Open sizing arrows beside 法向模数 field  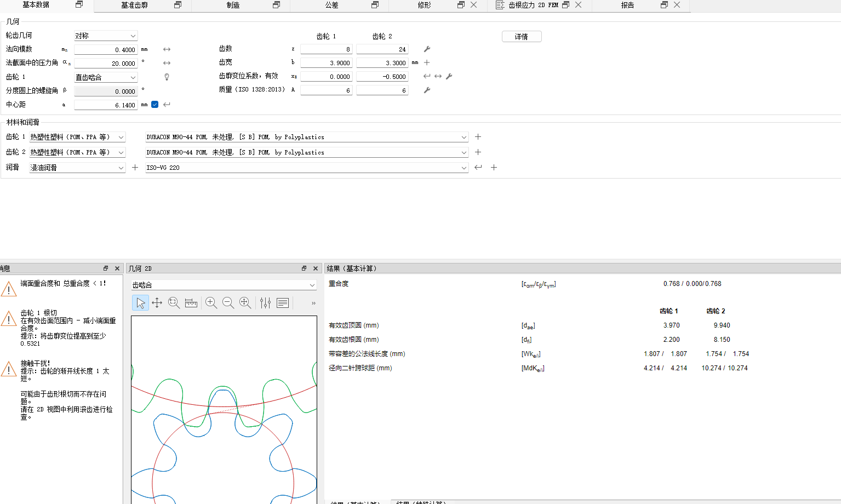pyautogui.click(x=167, y=49)
